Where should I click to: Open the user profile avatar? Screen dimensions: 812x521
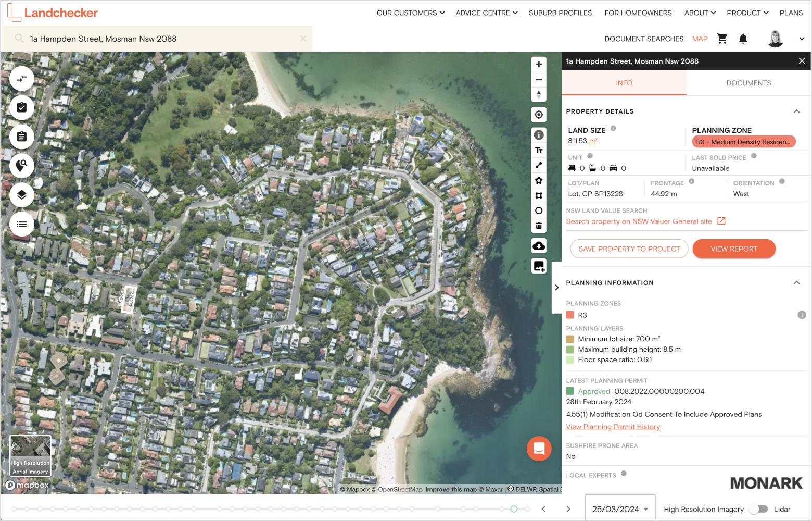click(776, 39)
